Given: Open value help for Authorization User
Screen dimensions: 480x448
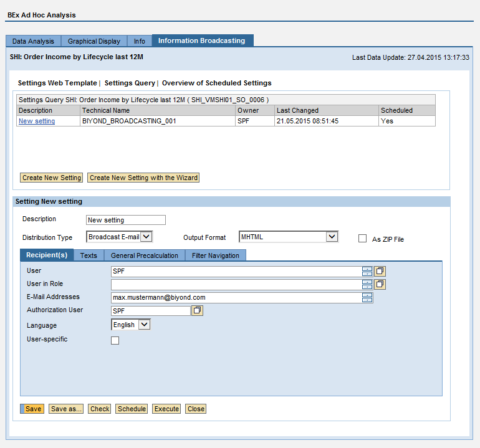Looking at the screenshot, I should pos(197,310).
